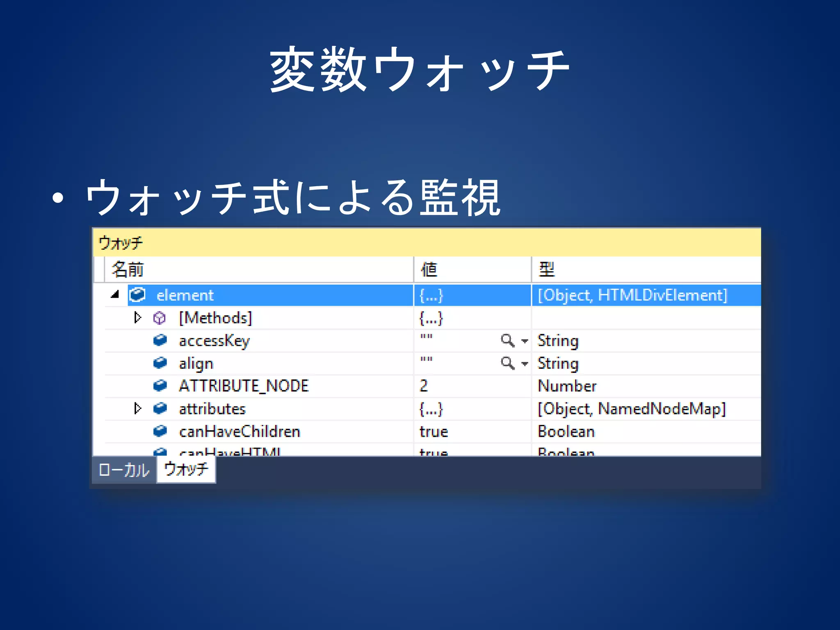Click the accessKey empty string value
Screen dimensions: 840x630
click(x=426, y=337)
